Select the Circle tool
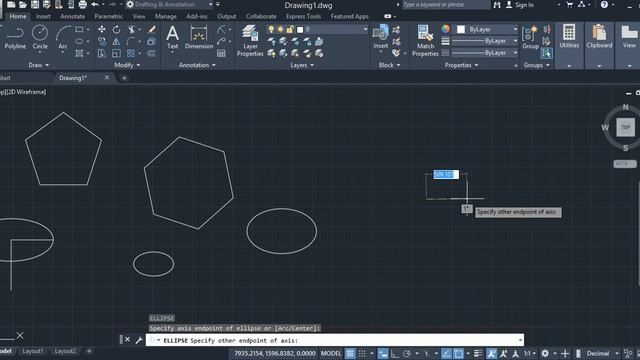 tap(40, 37)
